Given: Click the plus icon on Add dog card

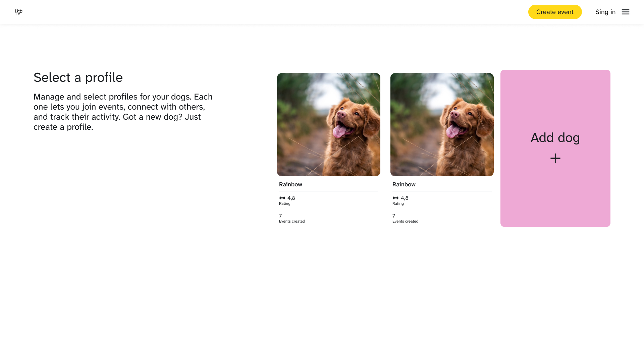Looking at the screenshot, I should tap(555, 159).
